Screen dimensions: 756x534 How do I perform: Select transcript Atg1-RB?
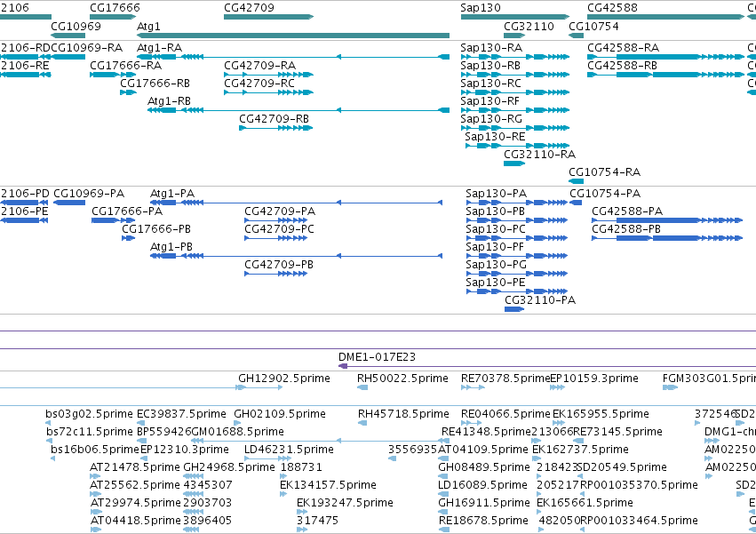pyautogui.click(x=298, y=110)
